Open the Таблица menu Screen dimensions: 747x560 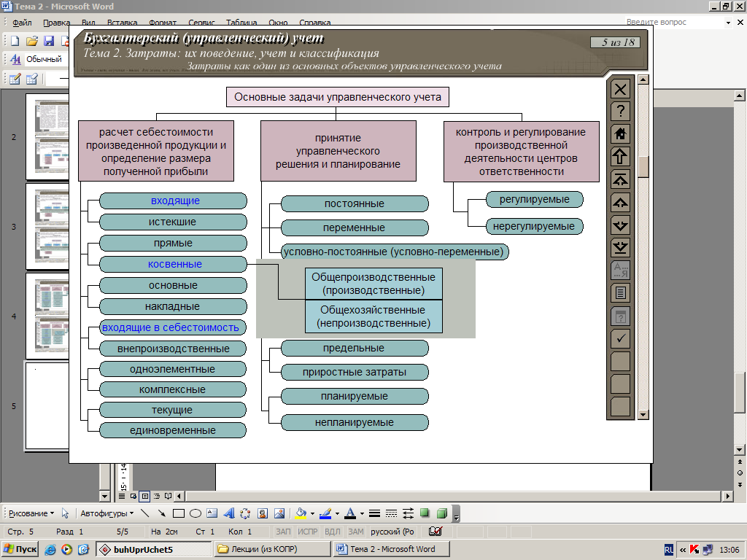tap(241, 23)
